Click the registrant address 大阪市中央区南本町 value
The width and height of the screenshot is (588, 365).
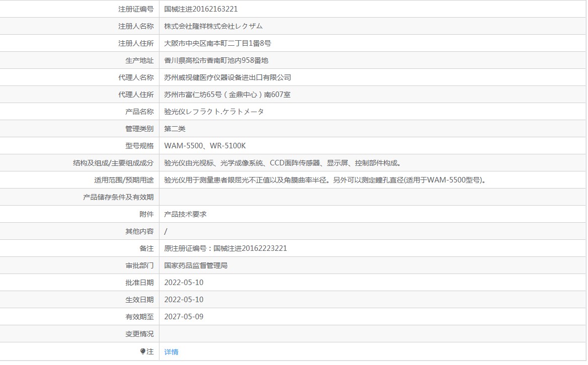[x=217, y=43]
